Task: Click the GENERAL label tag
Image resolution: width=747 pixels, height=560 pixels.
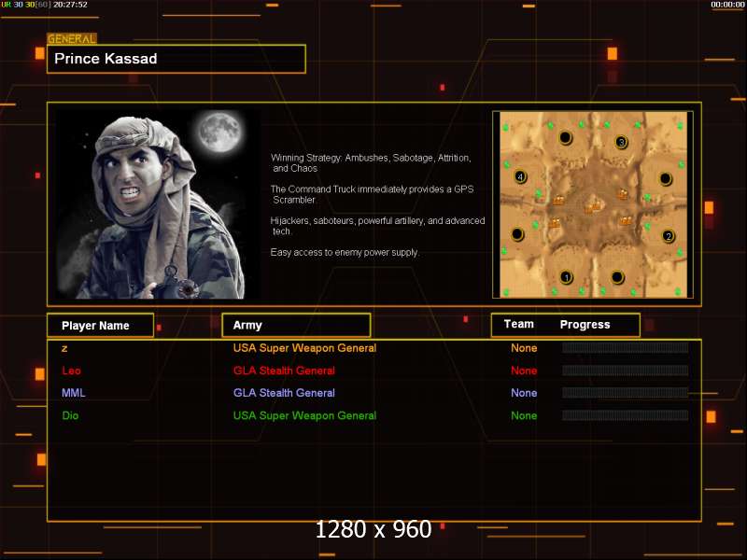Action: pos(72,39)
